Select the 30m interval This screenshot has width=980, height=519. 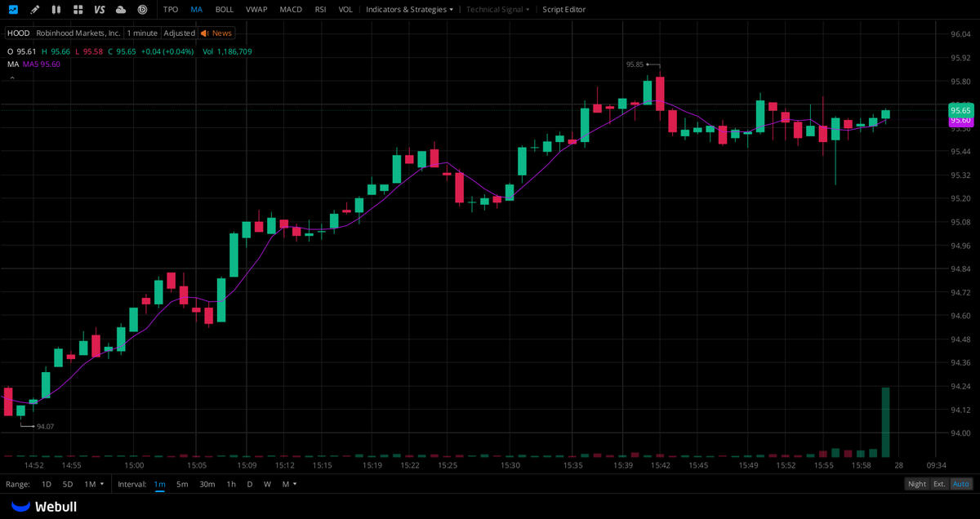[x=207, y=484]
